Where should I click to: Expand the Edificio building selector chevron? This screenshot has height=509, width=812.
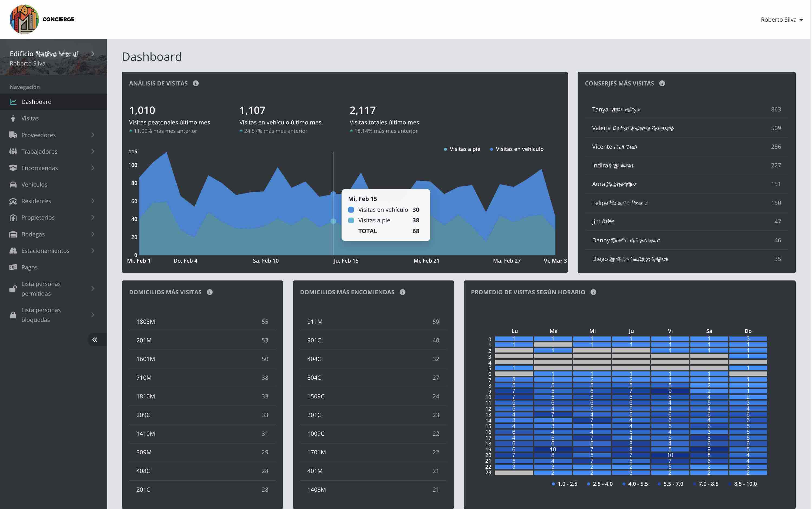pyautogui.click(x=93, y=54)
